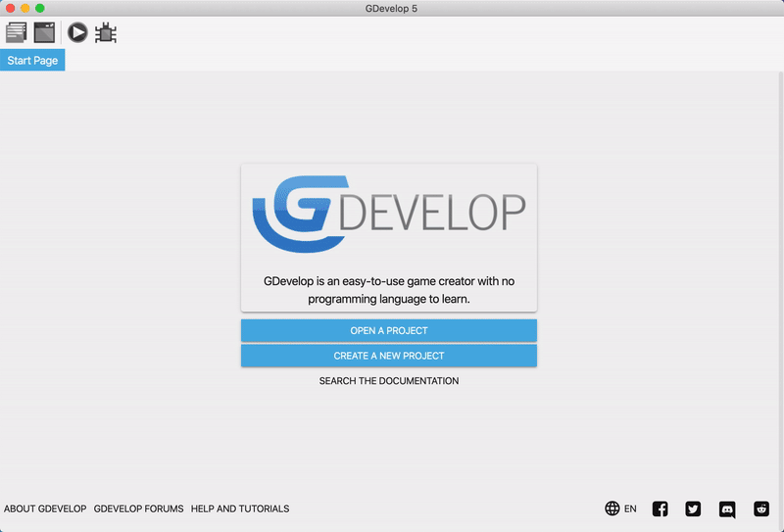Open Search the Documentation link
The image size is (784, 532).
click(x=389, y=381)
